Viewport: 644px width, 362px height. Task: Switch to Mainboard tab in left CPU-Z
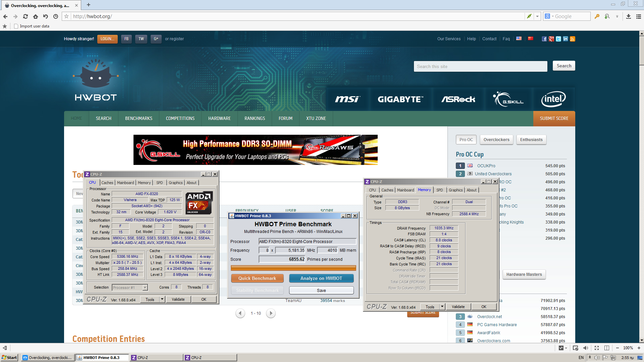[125, 183]
